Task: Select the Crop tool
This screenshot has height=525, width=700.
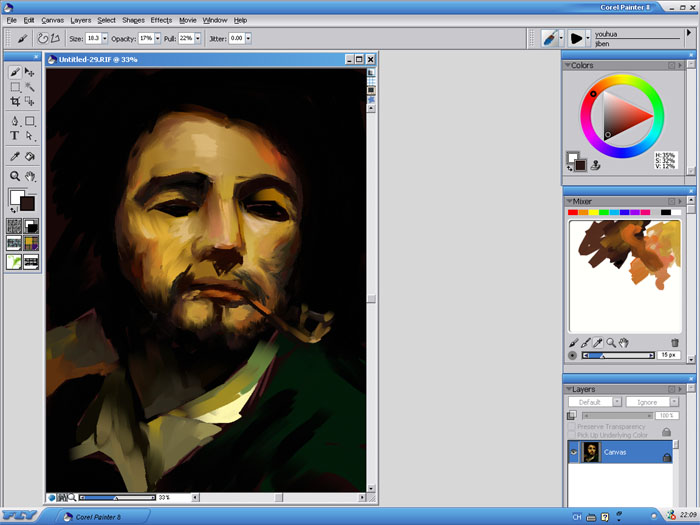Action: 15,101
